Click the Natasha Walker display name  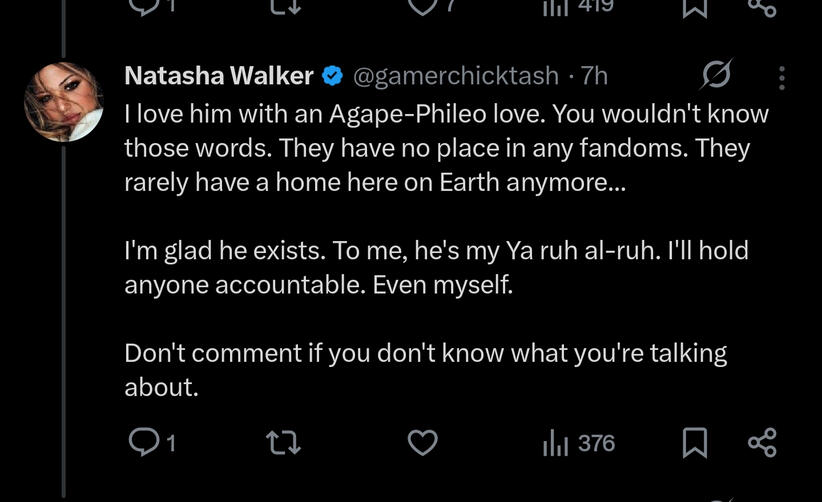pyautogui.click(x=219, y=75)
